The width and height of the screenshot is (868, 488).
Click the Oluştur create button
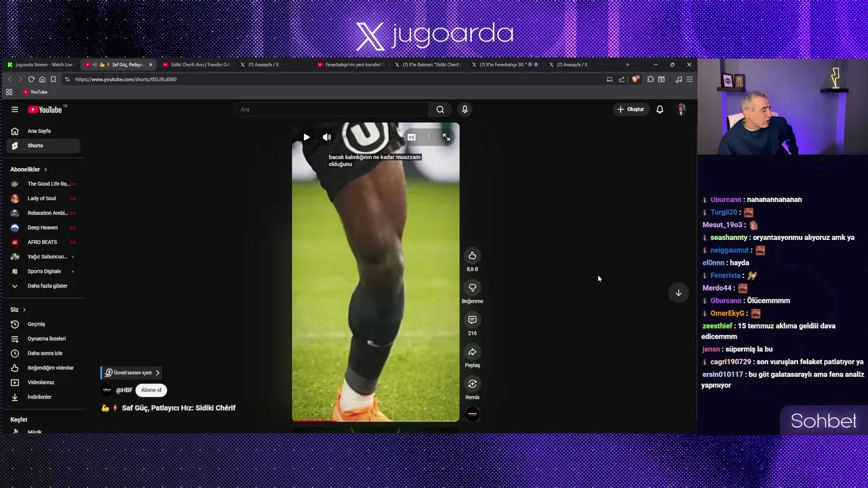click(x=631, y=109)
